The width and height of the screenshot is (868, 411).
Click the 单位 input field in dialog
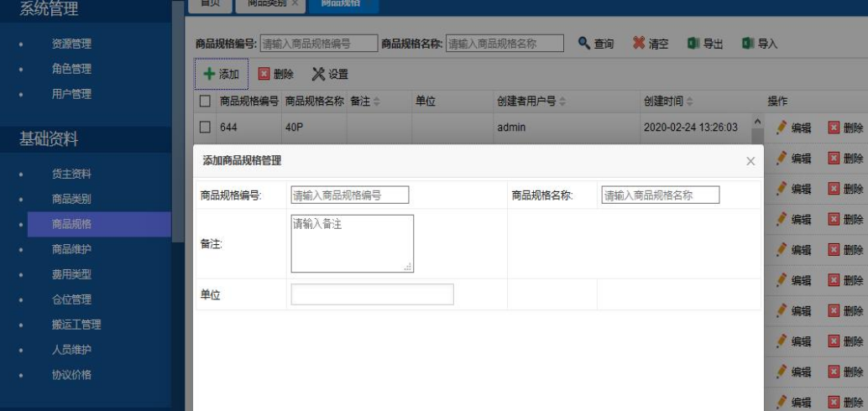(x=372, y=294)
